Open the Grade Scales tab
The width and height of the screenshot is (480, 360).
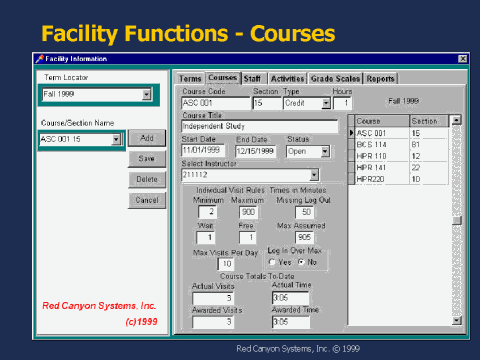point(335,79)
